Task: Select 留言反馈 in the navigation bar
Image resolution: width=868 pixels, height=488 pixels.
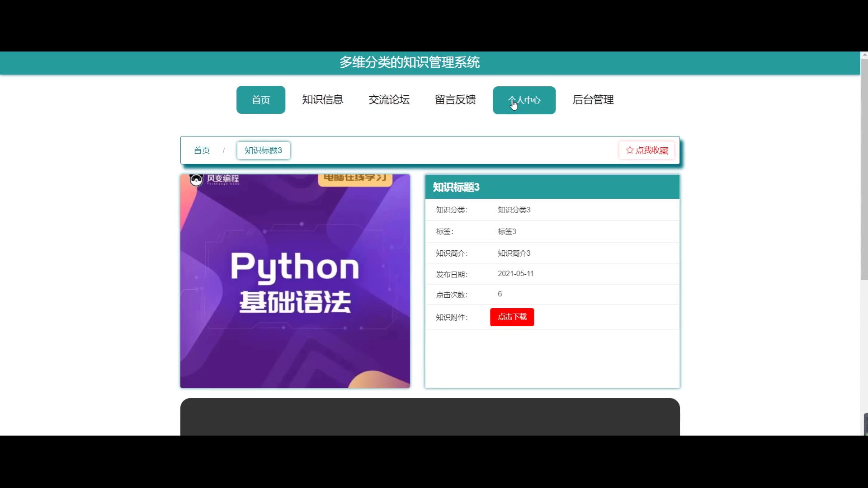Action: (x=455, y=100)
